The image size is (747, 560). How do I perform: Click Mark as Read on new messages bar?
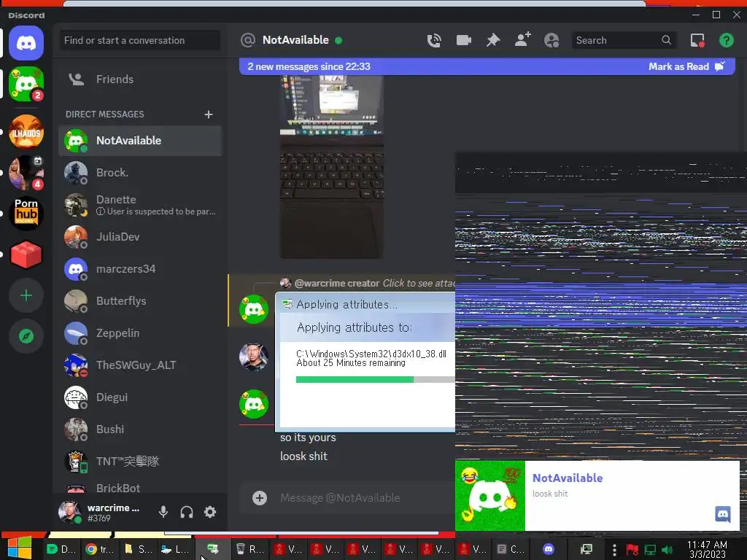(686, 66)
